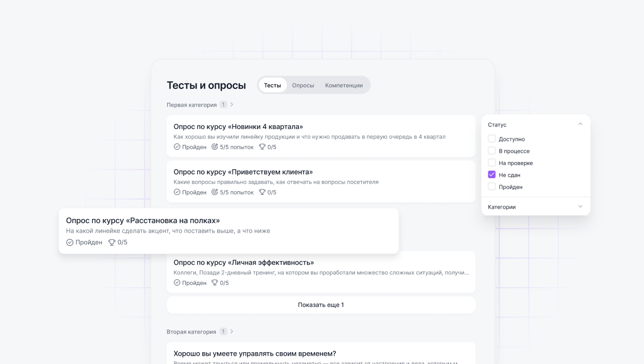The width and height of the screenshot is (644, 364).
Task: Click the description 'Как хорошо вы изучили линейку'
Action: [x=310, y=136]
